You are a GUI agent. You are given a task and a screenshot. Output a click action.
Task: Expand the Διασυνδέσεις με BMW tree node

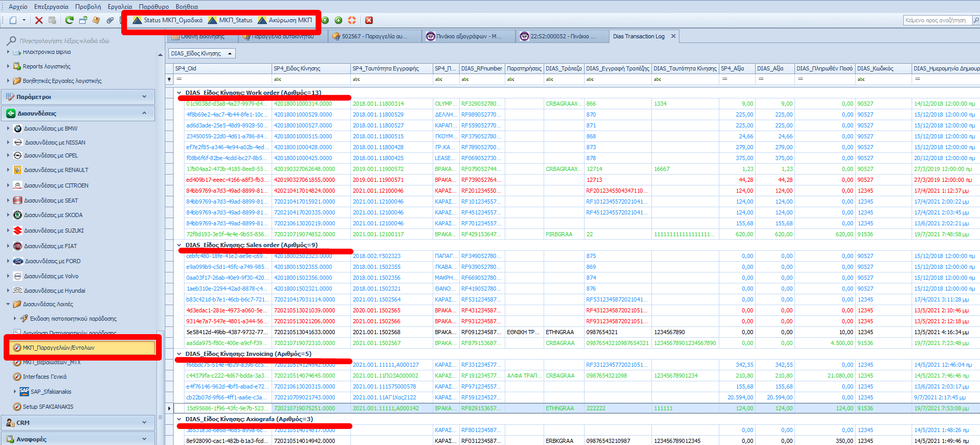coord(8,128)
